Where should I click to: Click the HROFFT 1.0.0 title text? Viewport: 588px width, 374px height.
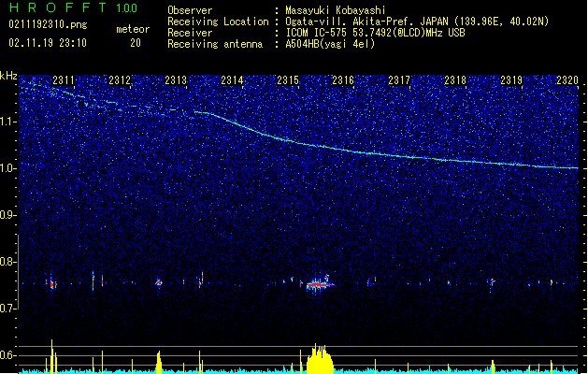tap(73, 7)
